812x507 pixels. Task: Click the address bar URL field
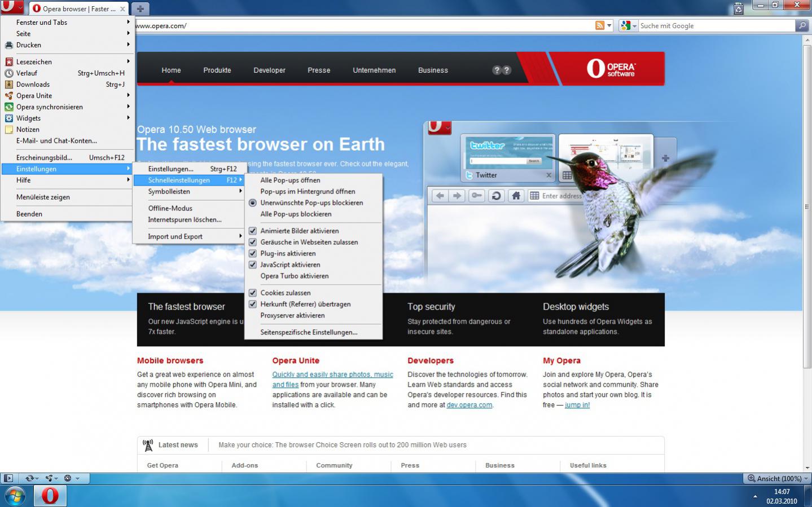(364, 26)
